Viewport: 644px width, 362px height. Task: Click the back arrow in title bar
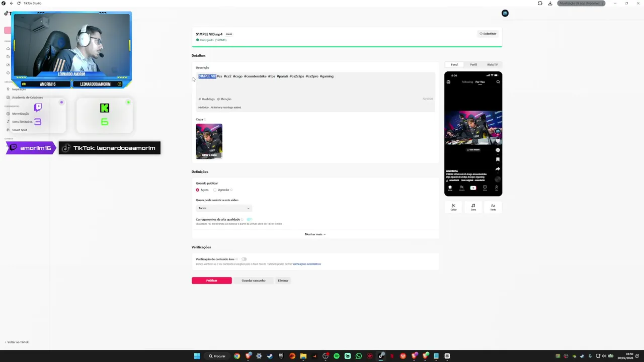coord(12,3)
